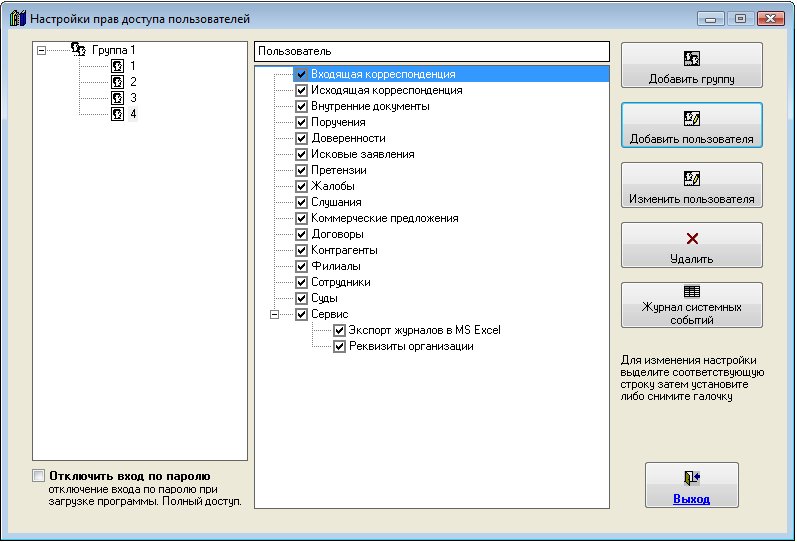Click the Выход link text
Image resolution: width=797 pixels, height=542 pixels.
(692, 499)
